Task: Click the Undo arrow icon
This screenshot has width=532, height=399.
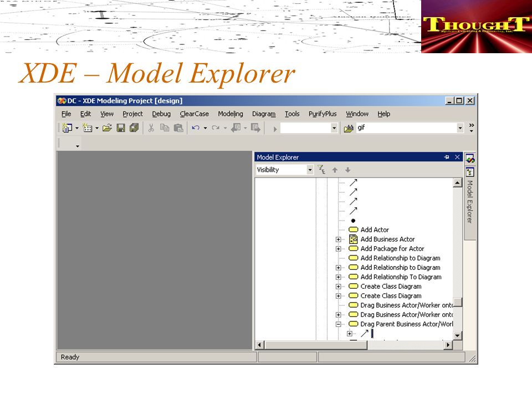Action: [196, 128]
